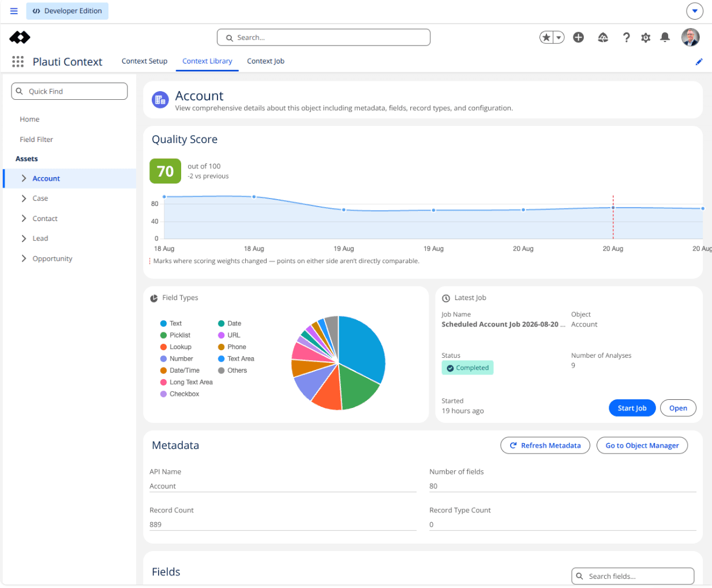Viewport: 712px width, 588px height.
Task: Open the Context Job tab
Action: point(265,61)
